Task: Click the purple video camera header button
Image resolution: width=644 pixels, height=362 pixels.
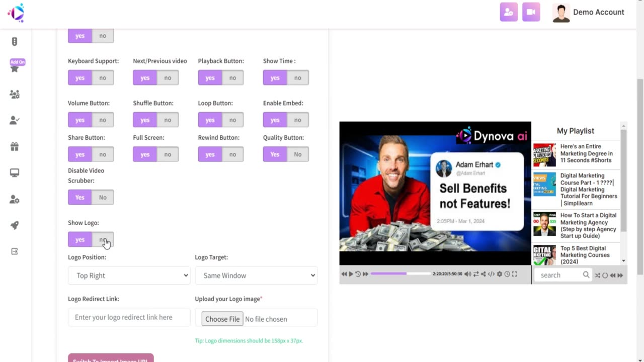Action: point(531,12)
